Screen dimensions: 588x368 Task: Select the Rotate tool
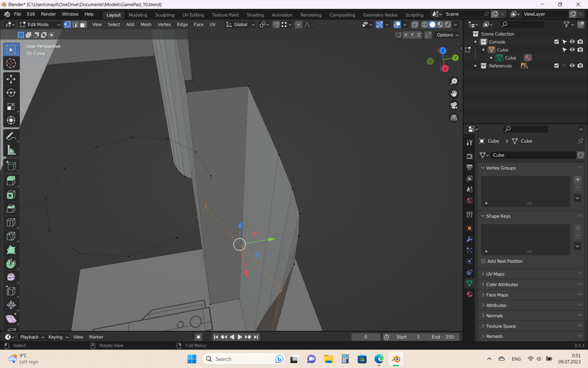tap(11, 93)
